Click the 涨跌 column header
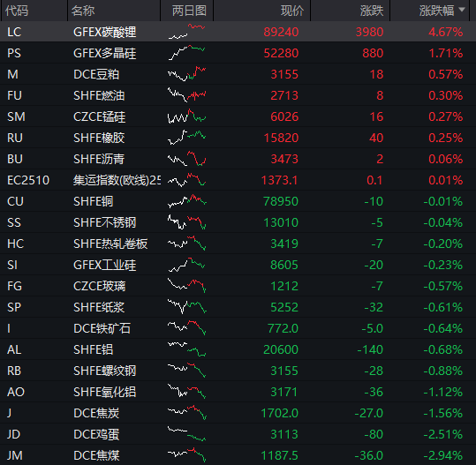 [372, 11]
